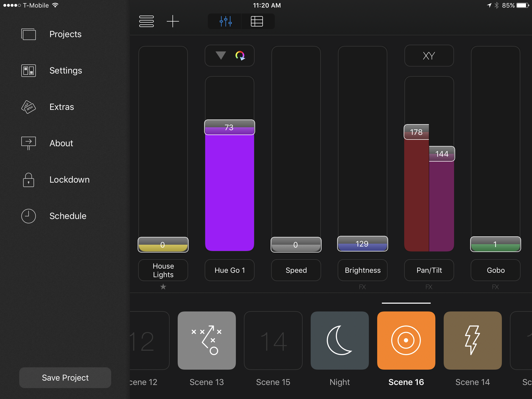Activate the Night moon scene tile
This screenshot has width=532, height=399.
(340, 341)
